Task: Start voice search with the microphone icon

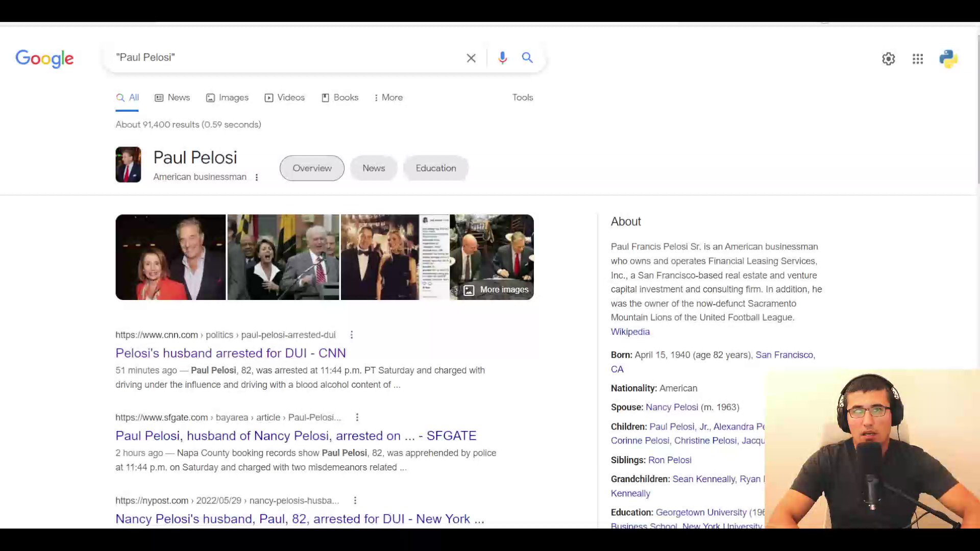Action: click(502, 58)
